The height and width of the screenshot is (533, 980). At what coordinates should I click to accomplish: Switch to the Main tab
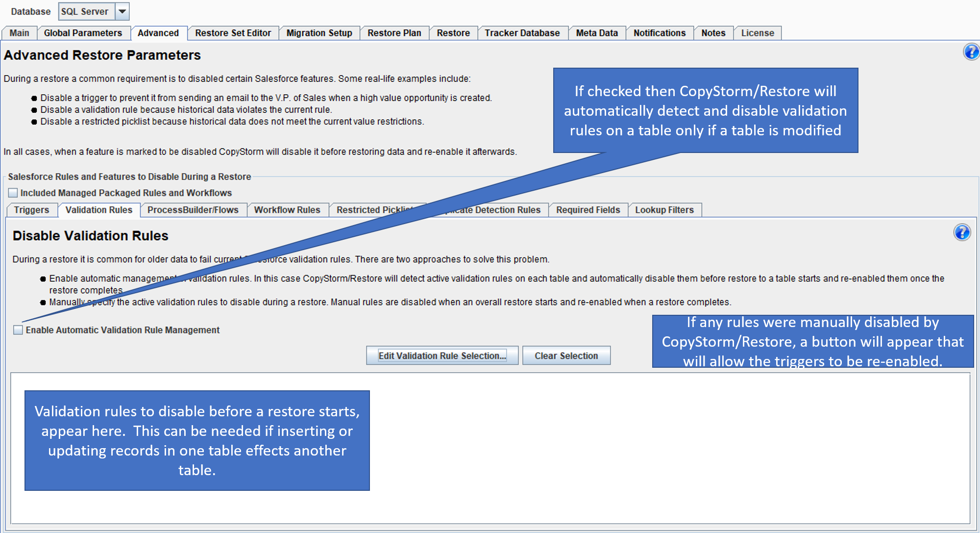[19, 33]
